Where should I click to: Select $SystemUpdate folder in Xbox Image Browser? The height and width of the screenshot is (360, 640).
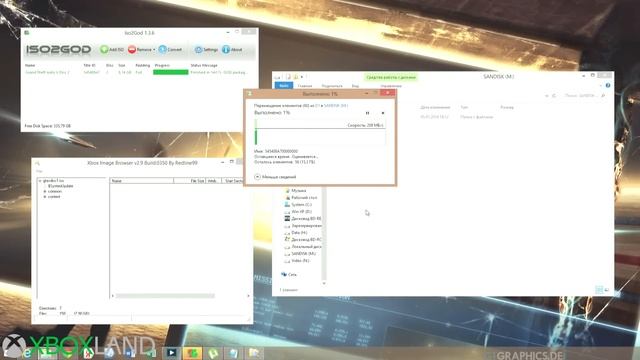coord(60,186)
